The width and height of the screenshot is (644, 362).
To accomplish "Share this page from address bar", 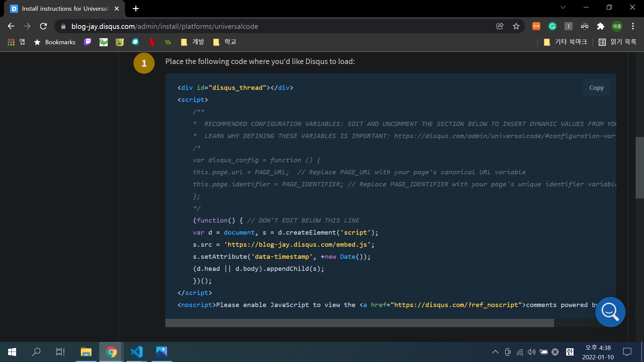I will pyautogui.click(x=500, y=26).
